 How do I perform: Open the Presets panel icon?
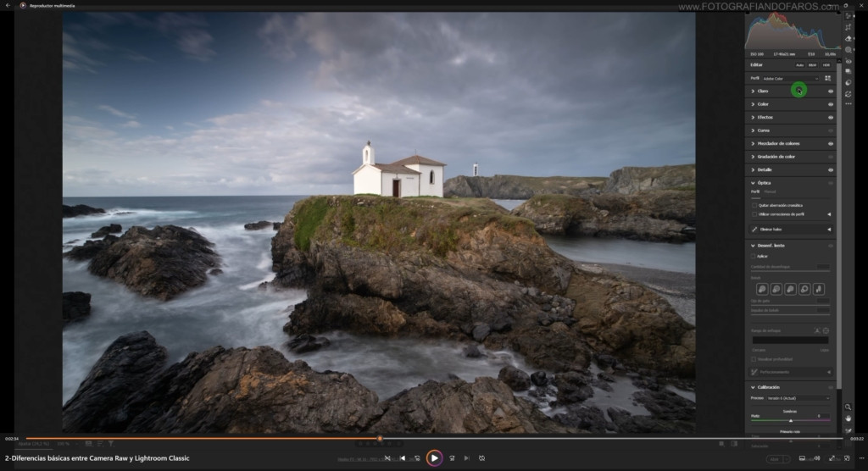848,83
